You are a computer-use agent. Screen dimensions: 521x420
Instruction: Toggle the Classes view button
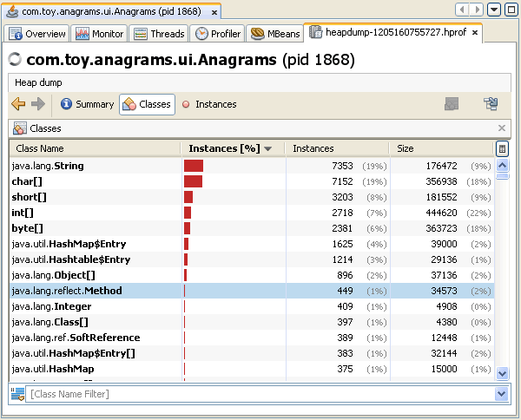(147, 104)
